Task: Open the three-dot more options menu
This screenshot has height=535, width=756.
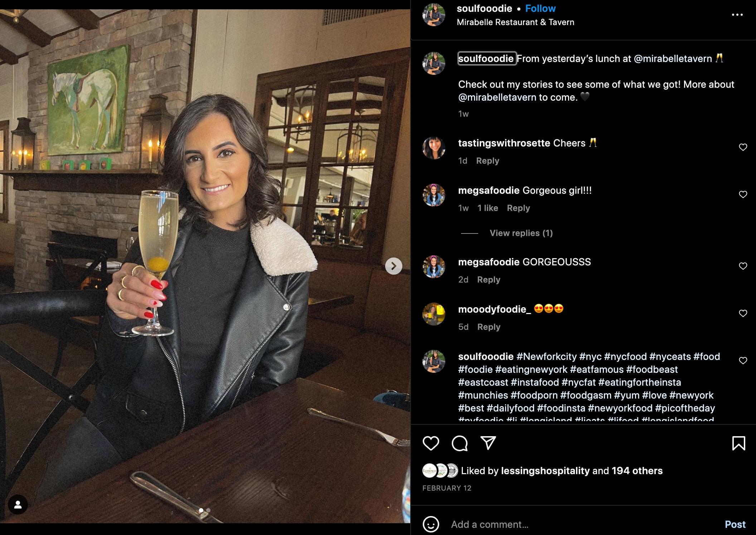Action: (x=737, y=15)
